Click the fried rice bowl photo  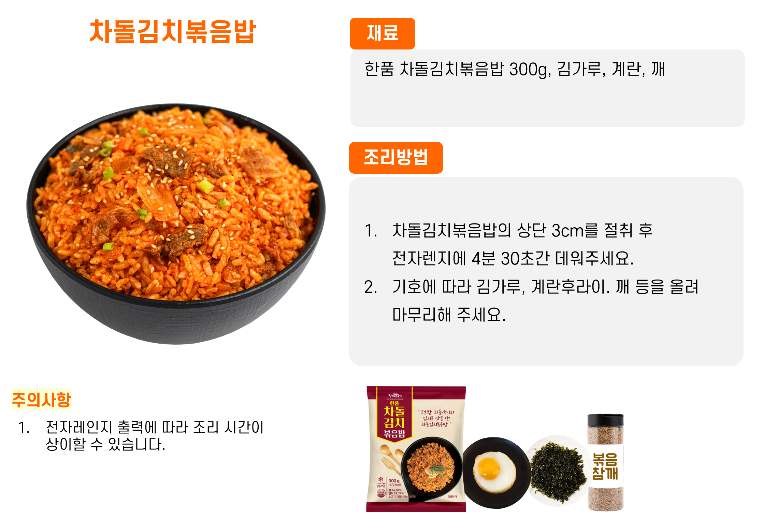pyautogui.click(x=176, y=224)
